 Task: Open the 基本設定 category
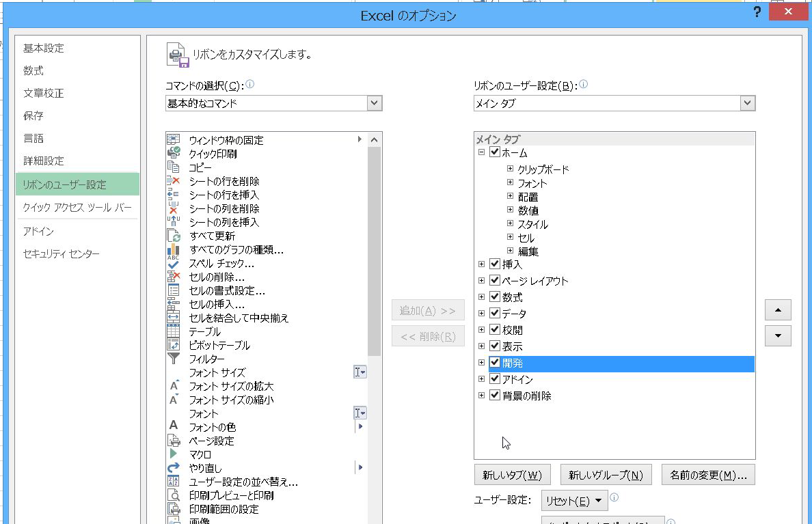point(44,48)
